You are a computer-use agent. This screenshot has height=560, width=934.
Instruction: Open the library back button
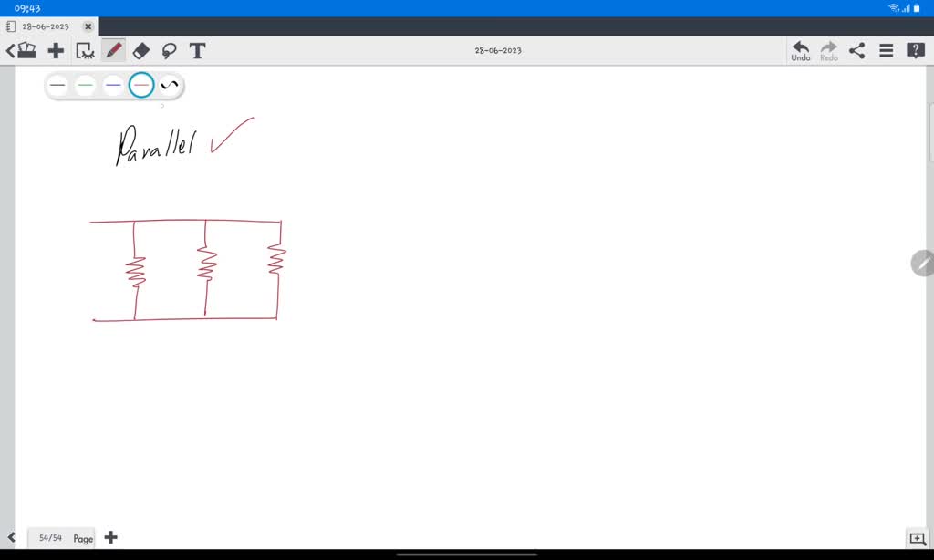point(21,51)
